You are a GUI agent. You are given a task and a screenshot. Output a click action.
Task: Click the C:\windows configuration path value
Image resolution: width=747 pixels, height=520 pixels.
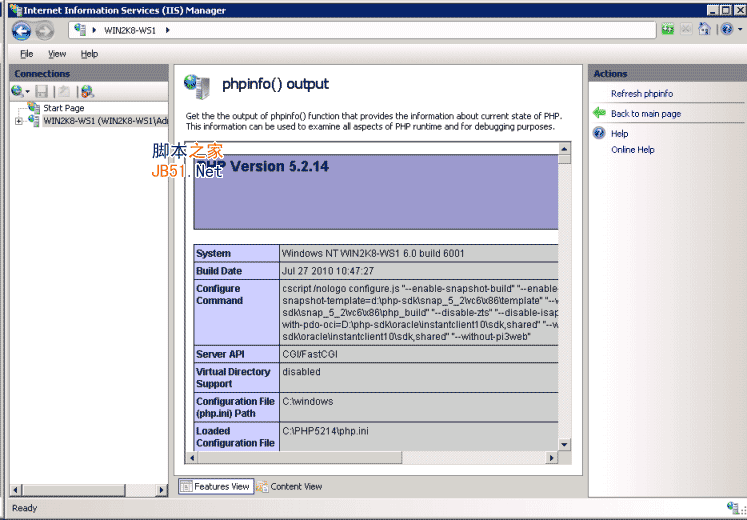pyautogui.click(x=308, y=401)
